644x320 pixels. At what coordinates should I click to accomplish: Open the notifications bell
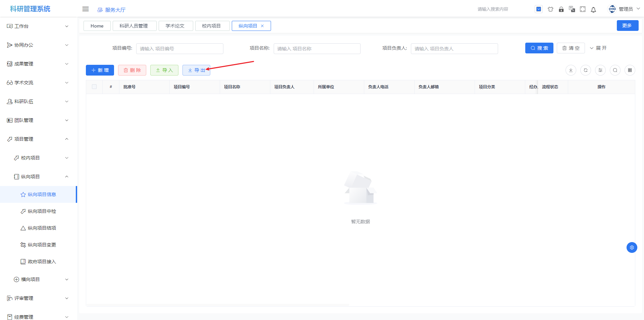tap(593, 10)
